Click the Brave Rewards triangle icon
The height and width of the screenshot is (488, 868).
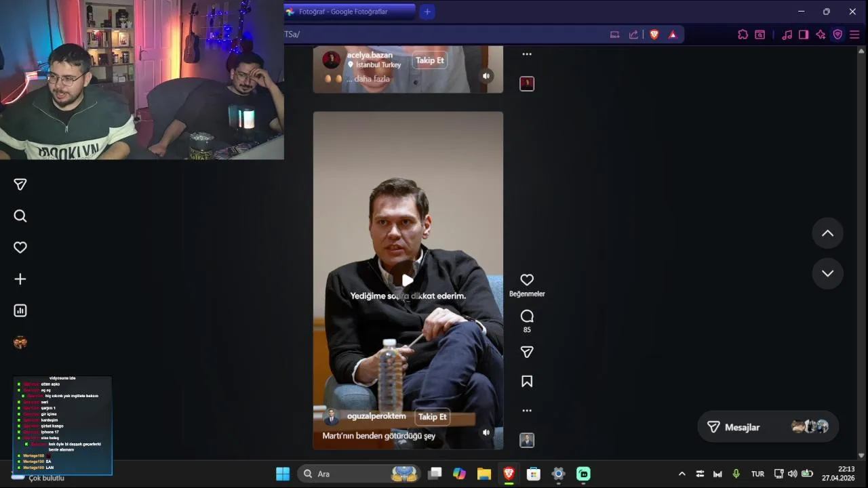point(673,35)
